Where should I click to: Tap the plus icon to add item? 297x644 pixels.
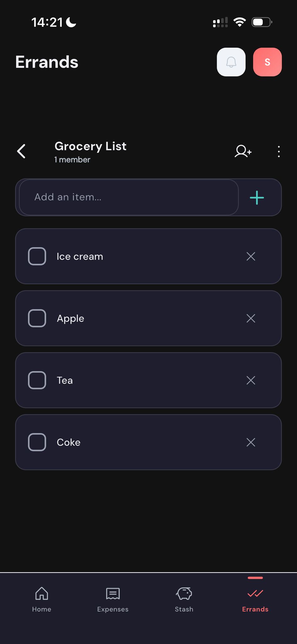tap(257, 197)
